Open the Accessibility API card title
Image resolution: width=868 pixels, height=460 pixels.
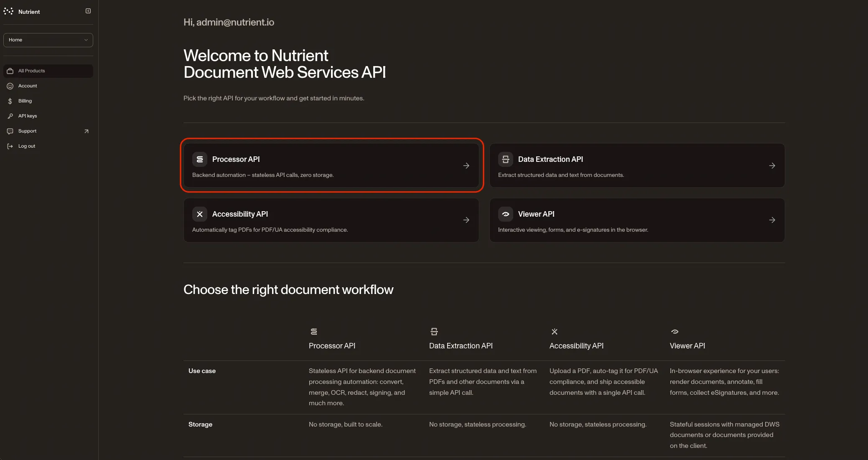click(240, 214)
